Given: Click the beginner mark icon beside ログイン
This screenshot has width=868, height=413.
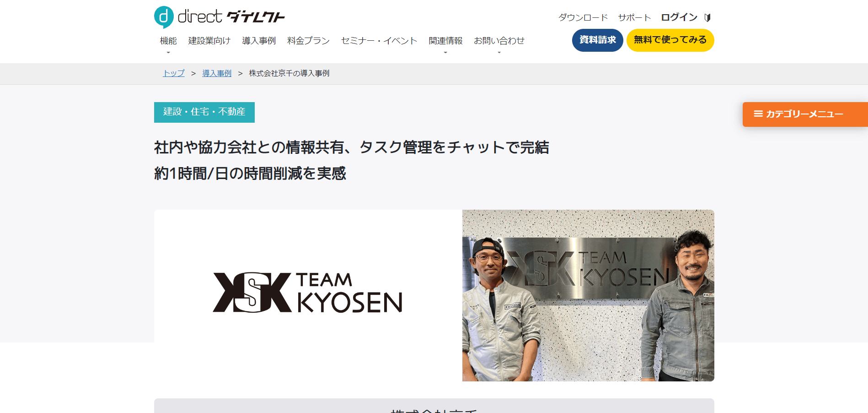Looking at the screenshot, I should (707, 17).
